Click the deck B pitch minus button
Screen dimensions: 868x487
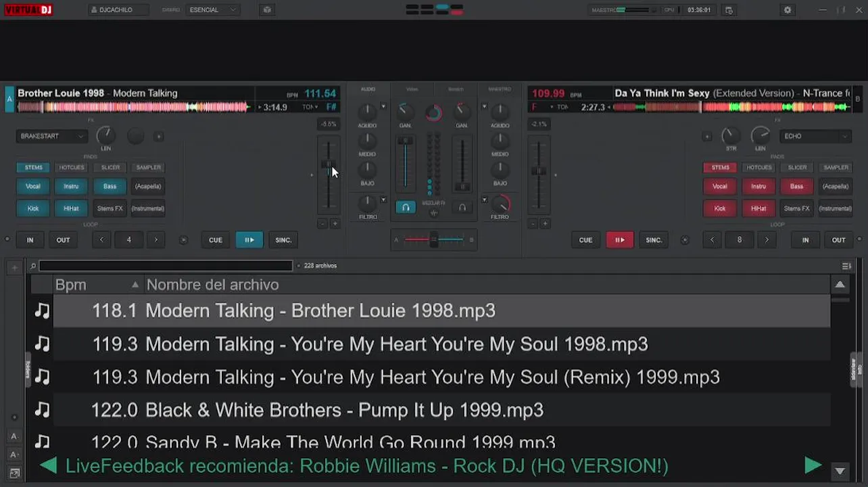point(533,224)
